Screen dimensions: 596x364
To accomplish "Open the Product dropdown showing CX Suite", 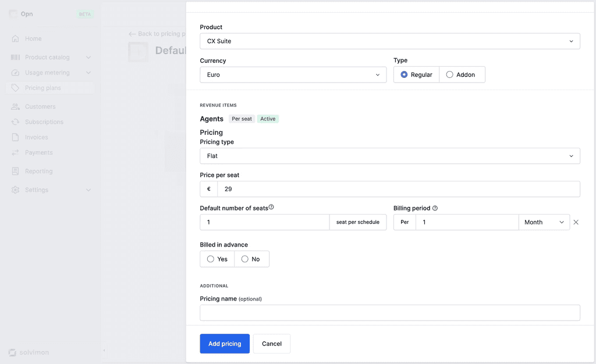I will click(389, 41).
